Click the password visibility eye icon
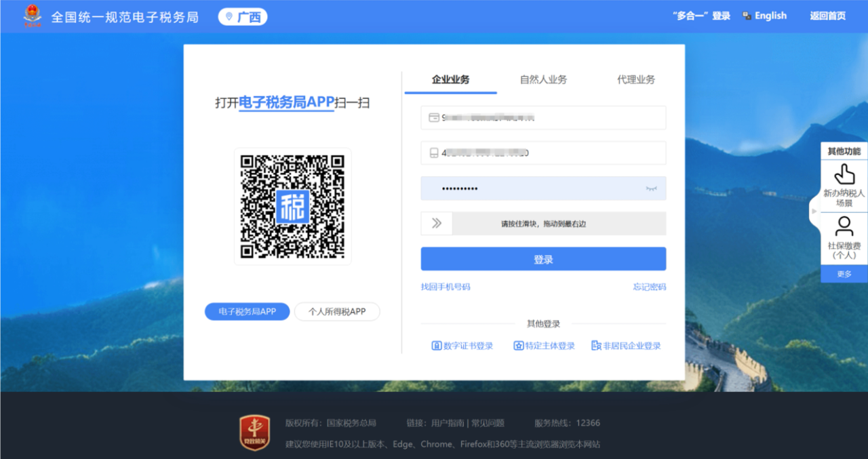Image resolution: width=868 pixels, height=459 pixels. 651,188
